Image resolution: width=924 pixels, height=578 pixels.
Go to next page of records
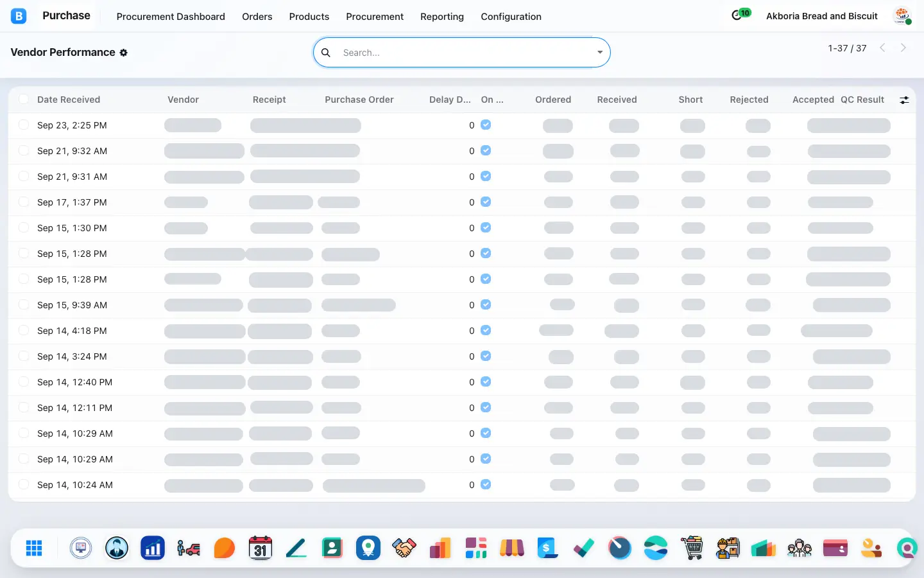pos(903,48)
